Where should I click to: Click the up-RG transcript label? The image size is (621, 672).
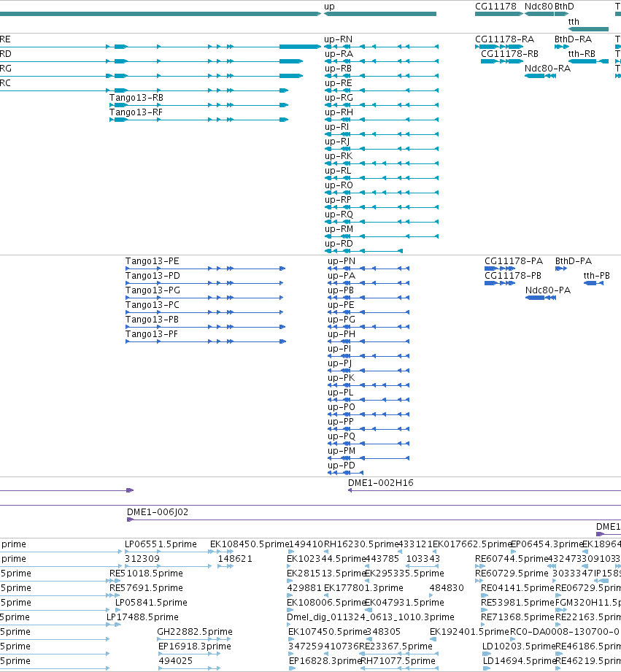point(339,98)
